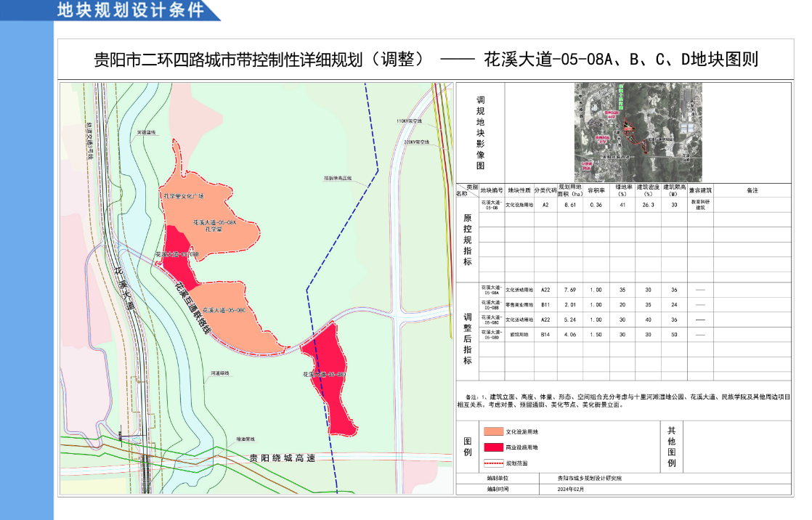The image size is (812, 520).
Task: Click the B14 classification code cell
Action: [545, 335]
